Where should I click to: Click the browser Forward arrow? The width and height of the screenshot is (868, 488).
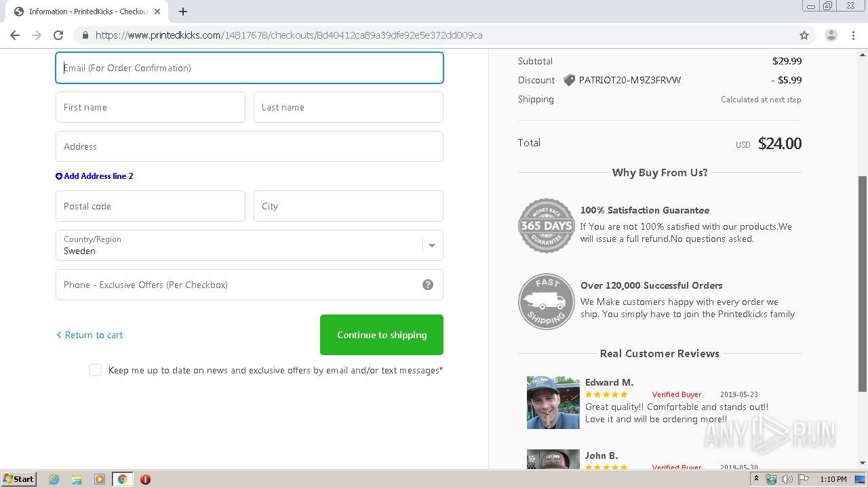pos(37,35)
